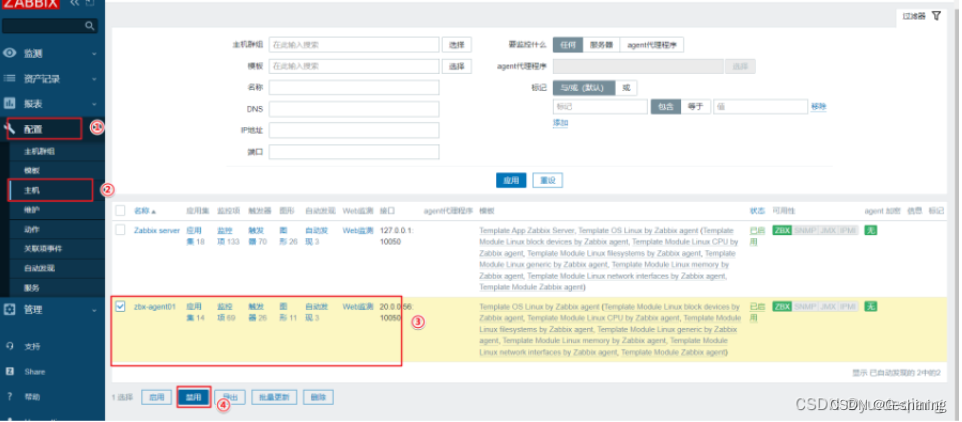The width and height of the screenshot is (962, 422).
Task: Click the question mark icon next to 帮助
Action: [x=9, y=397]
